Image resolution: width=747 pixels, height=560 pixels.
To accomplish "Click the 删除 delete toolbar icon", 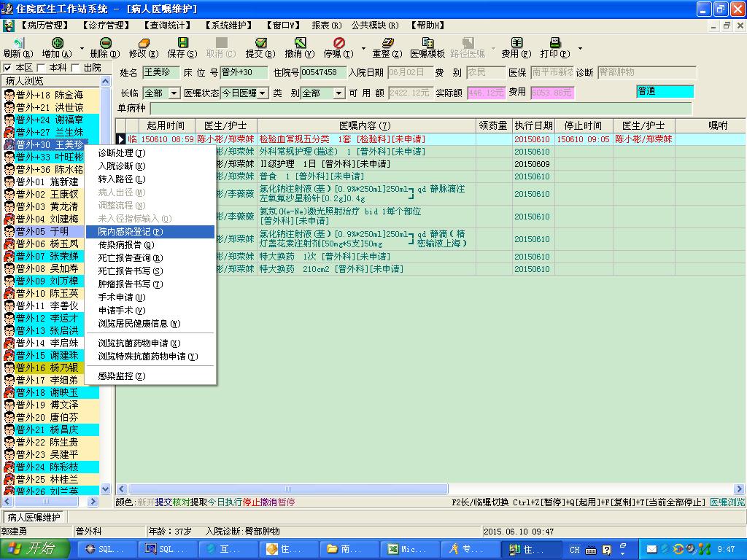I will coord(105,43).
